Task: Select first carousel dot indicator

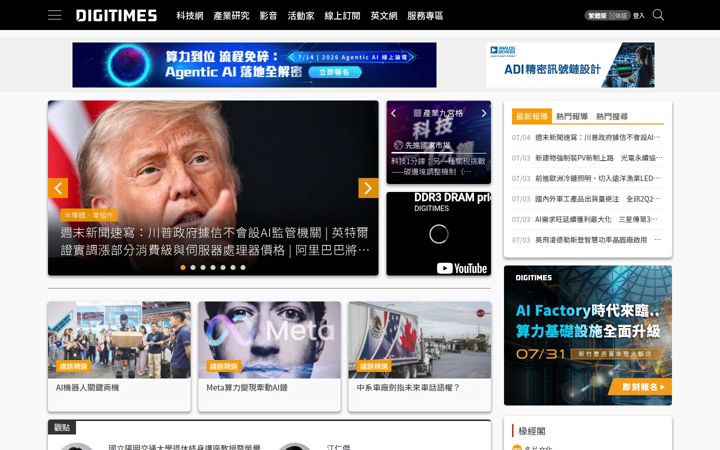Action: coord(183,267)
